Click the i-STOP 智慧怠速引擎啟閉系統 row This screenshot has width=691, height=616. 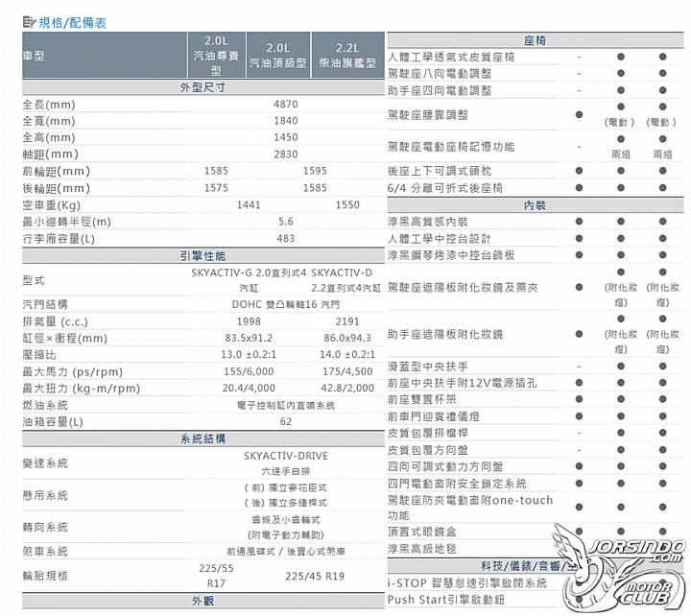point(536,583)
